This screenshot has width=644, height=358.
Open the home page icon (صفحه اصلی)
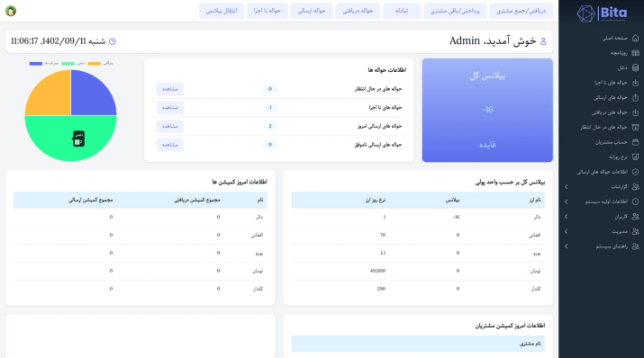635,38
